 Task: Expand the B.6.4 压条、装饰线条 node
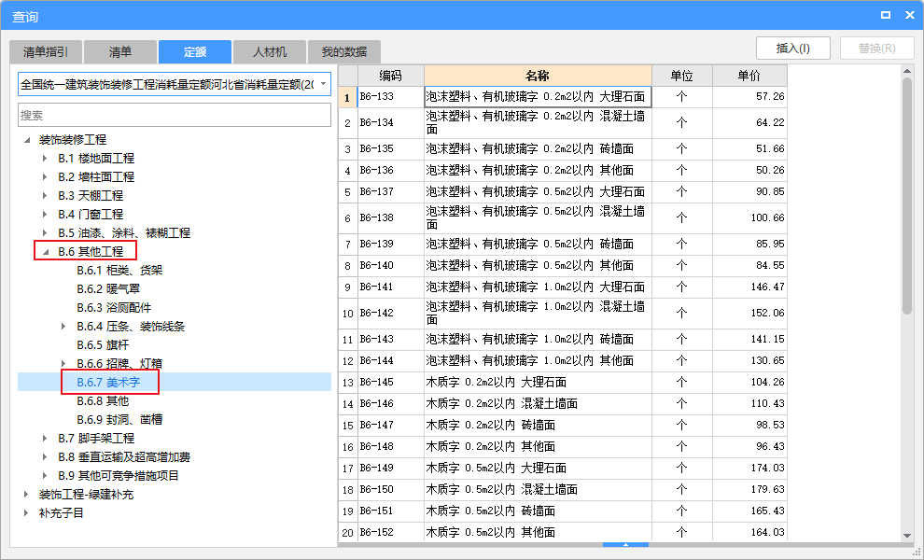tap(63, 327)
